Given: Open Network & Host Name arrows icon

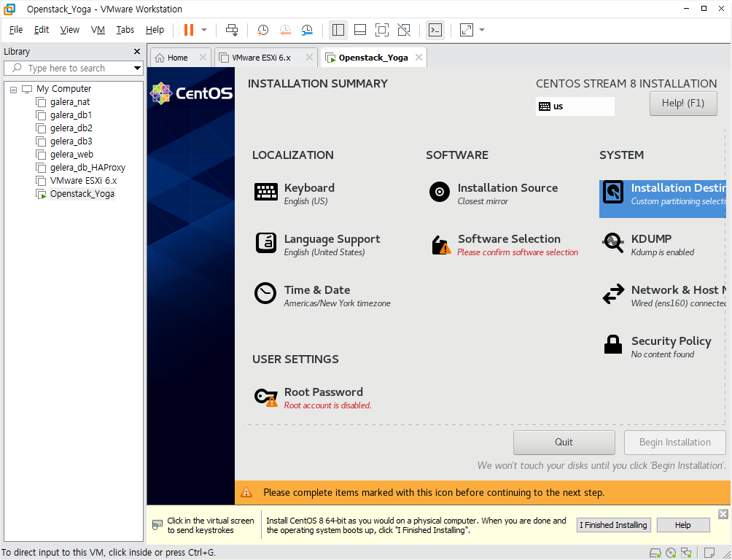Looking at the screenshot, I should pos(613,294).
